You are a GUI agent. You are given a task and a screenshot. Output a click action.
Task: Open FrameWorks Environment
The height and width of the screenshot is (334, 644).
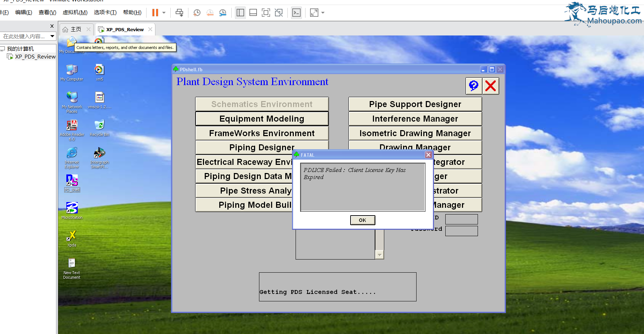click(x=262, y=133)
